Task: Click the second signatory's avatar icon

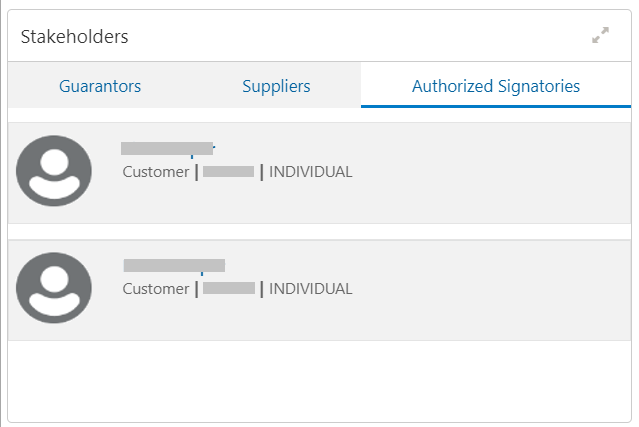Action: tap(54, 288)
